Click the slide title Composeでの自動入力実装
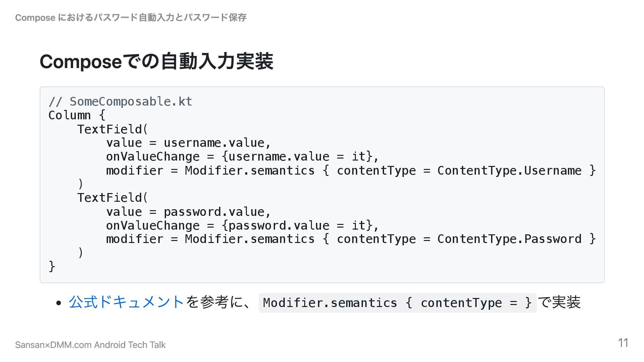Image resolution: width=644 pixels, height=362 pixels. tap(156, 62)
